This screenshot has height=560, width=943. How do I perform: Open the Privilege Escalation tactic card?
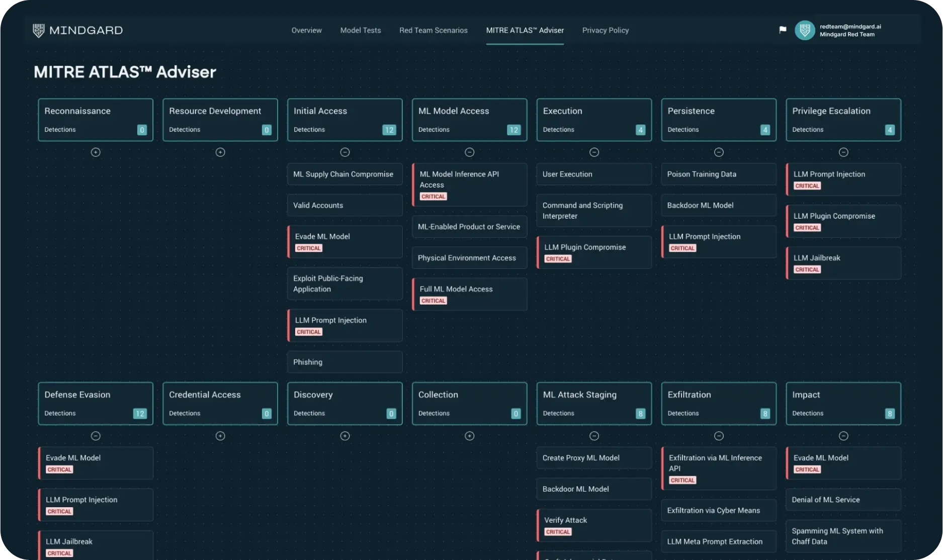pyautogui.click(x=843, y=120)
